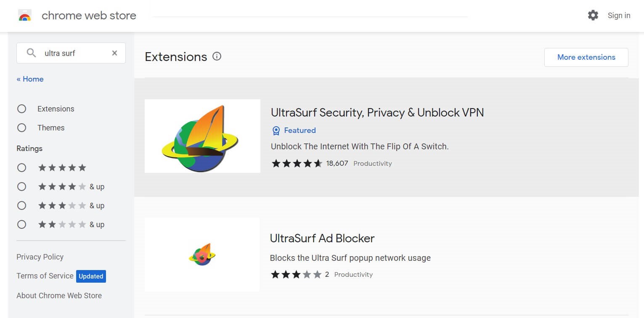Open UltraSurf Security, Privacy & Unblock VPN title
Screen dimensions: 644x318
tap(377, 112)
